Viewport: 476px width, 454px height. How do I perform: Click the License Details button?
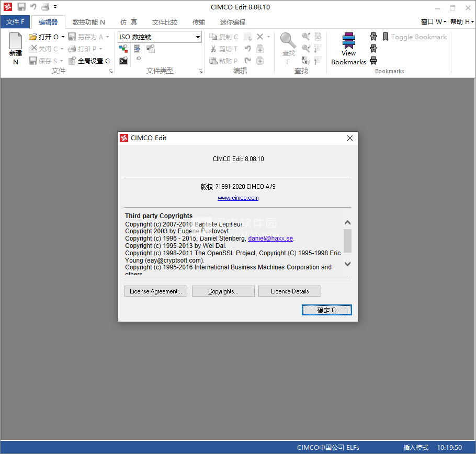(x=290, y=291)
